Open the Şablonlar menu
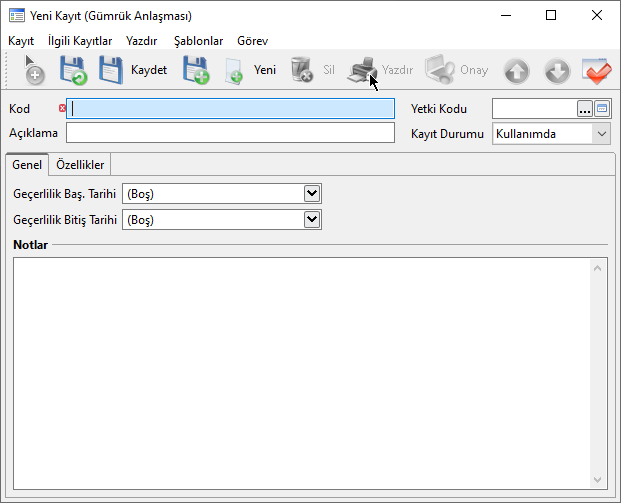Viewport: 621px width, 503px height. click(x=198, y=41)
